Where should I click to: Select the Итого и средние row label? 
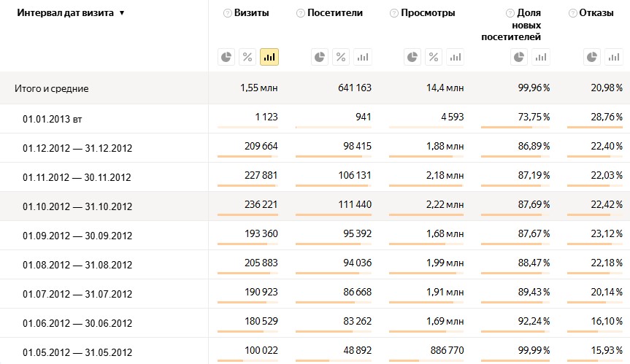point(51,88)
